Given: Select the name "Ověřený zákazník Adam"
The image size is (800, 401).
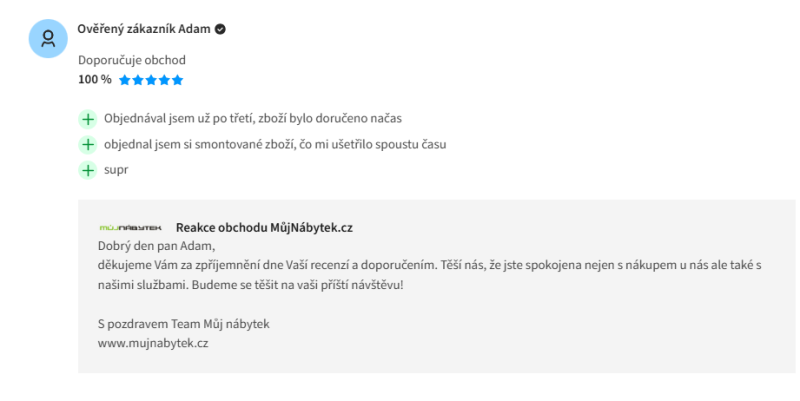Looking at the screenshot, I should click(x=144, y=29).
